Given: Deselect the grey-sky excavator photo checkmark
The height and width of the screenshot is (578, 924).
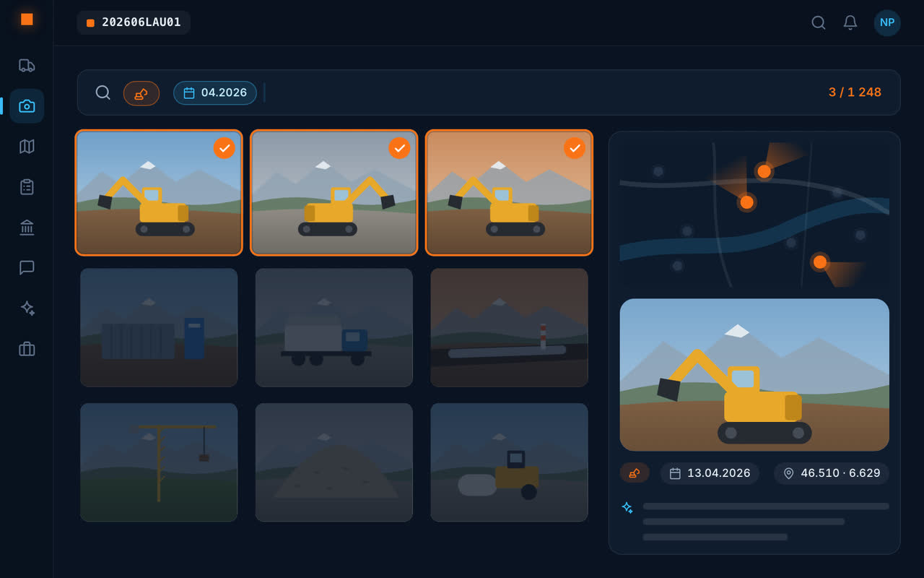Looking at the screenshot, I should (399, 148).
